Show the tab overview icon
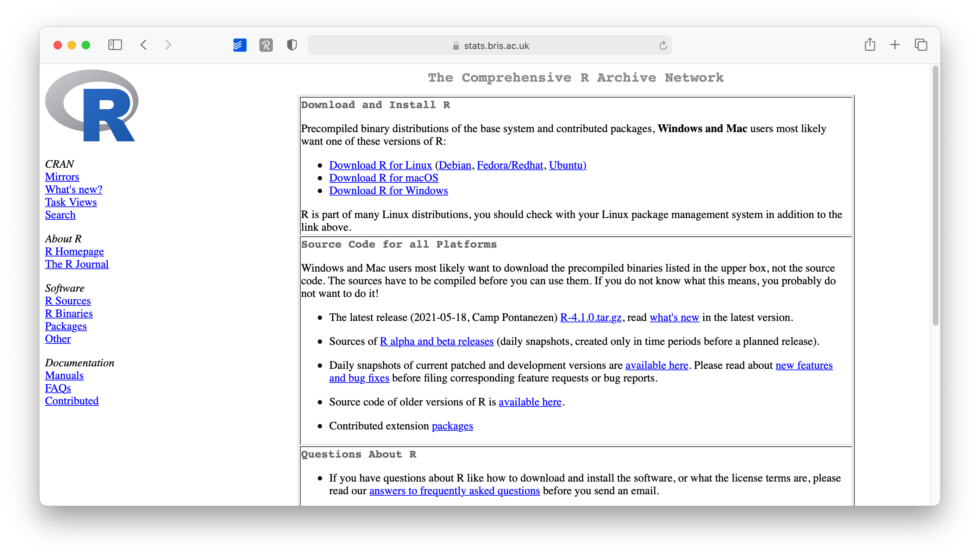This screenshot has width=980, height=558. click(x=921, y=45)
